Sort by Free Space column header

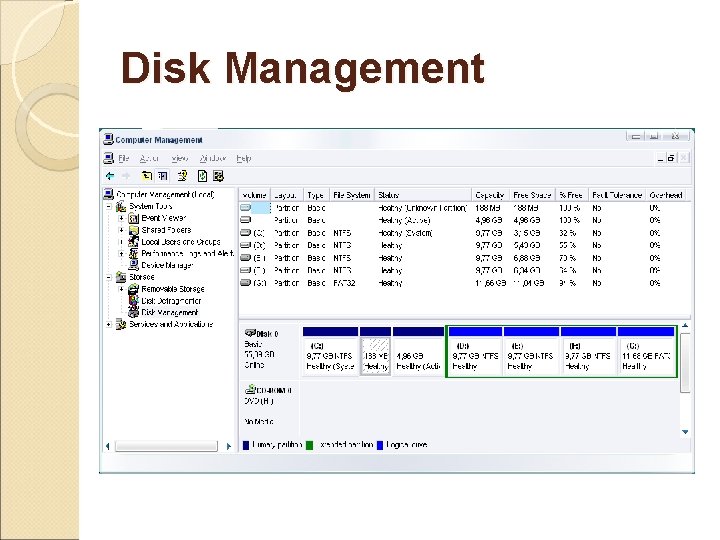click(x=532, y=195)
